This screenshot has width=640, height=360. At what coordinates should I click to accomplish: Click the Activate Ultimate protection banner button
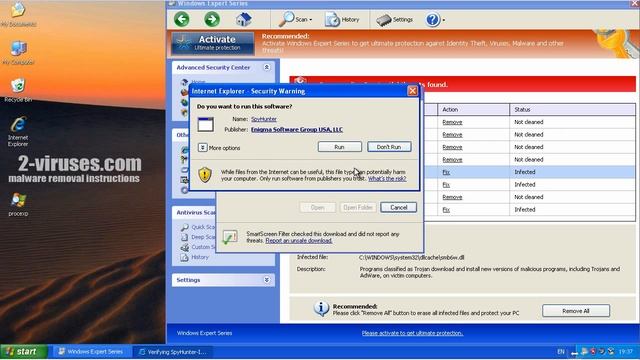tap(213, 43)
